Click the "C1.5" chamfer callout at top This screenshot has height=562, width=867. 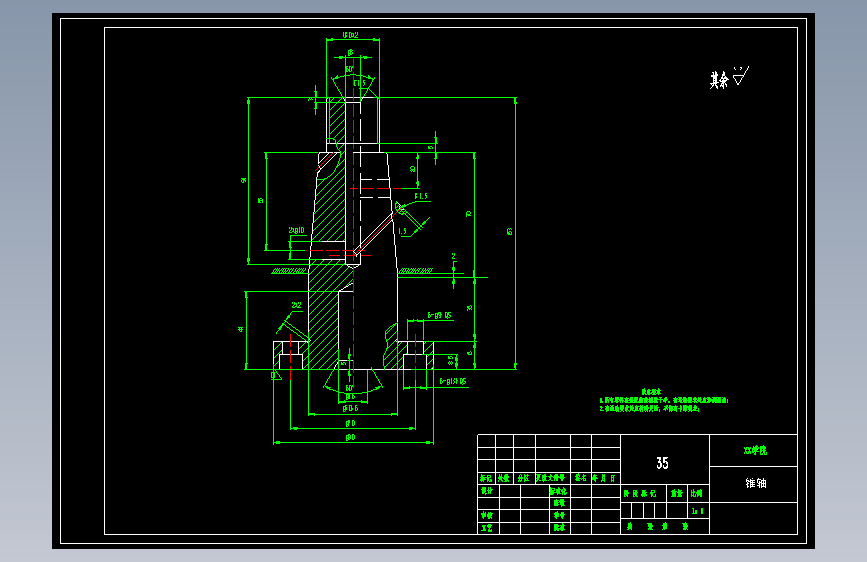pos(359,83)
